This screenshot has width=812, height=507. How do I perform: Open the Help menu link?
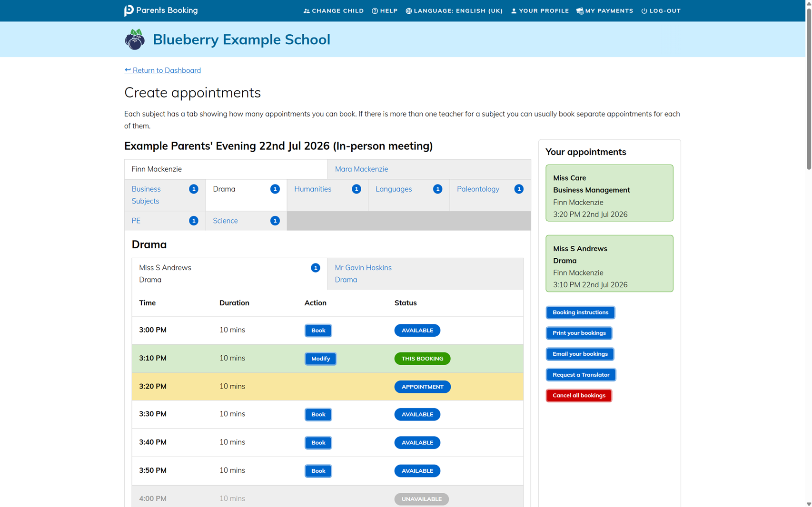[x=385, y=11]
